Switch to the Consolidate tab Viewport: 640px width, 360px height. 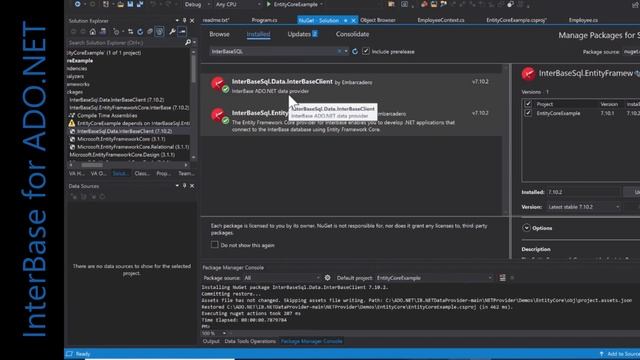[352, 34]
